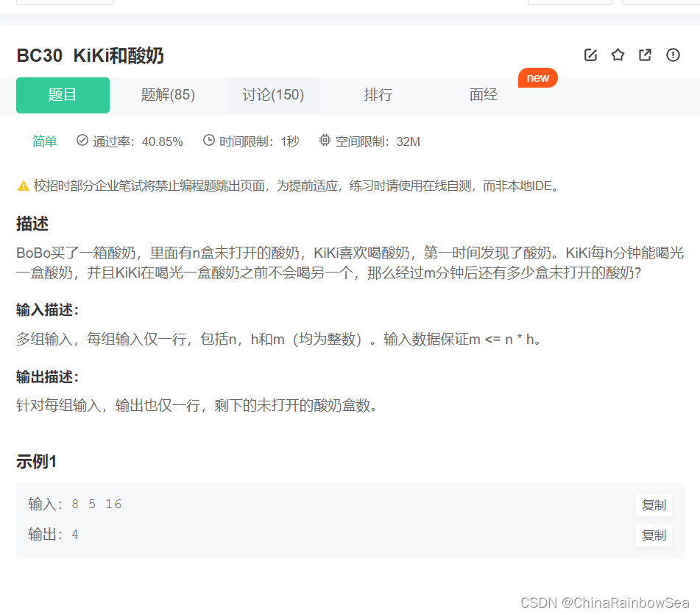
Task: Click the sample input value 8 5 16
Action: click(96, 505)
